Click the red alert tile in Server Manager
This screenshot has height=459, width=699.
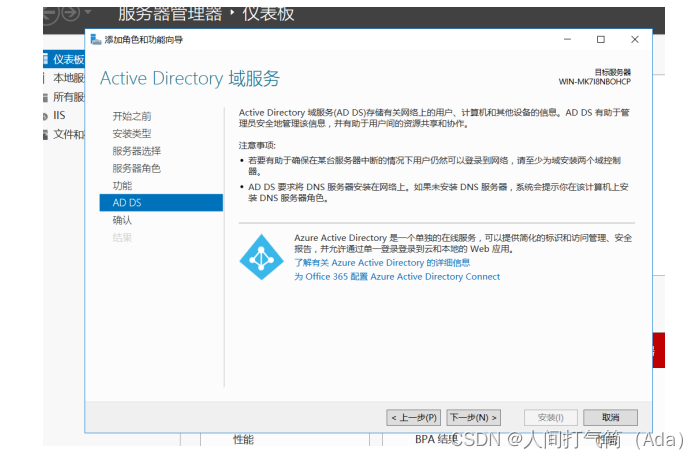[659, 350]
